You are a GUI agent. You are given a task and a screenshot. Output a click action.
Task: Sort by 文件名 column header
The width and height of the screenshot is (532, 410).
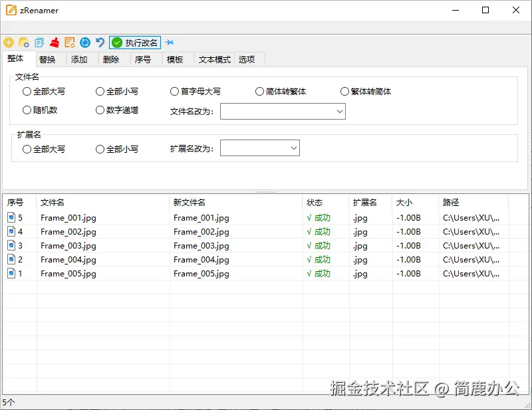point(103,203)
